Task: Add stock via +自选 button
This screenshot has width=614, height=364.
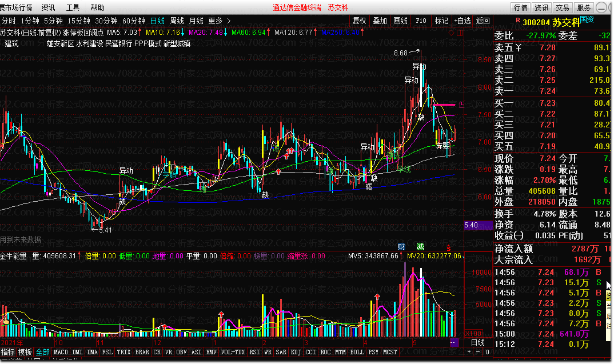Action: click(463, 21)
